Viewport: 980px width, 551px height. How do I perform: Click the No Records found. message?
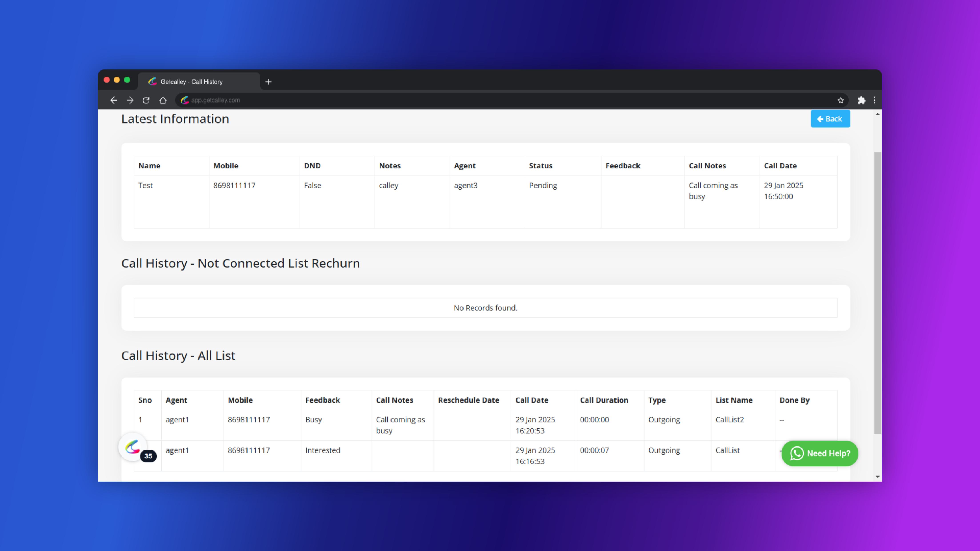(x=485, y=308)
